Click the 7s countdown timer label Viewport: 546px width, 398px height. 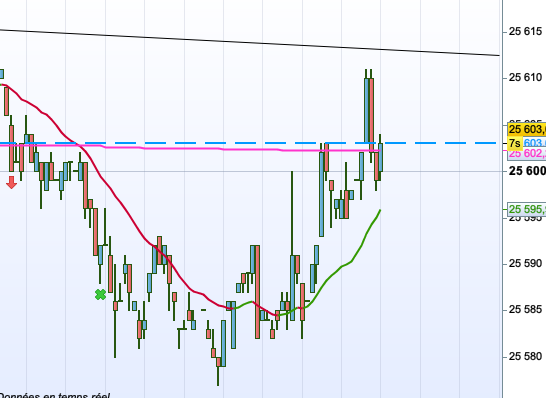point(515,143)
